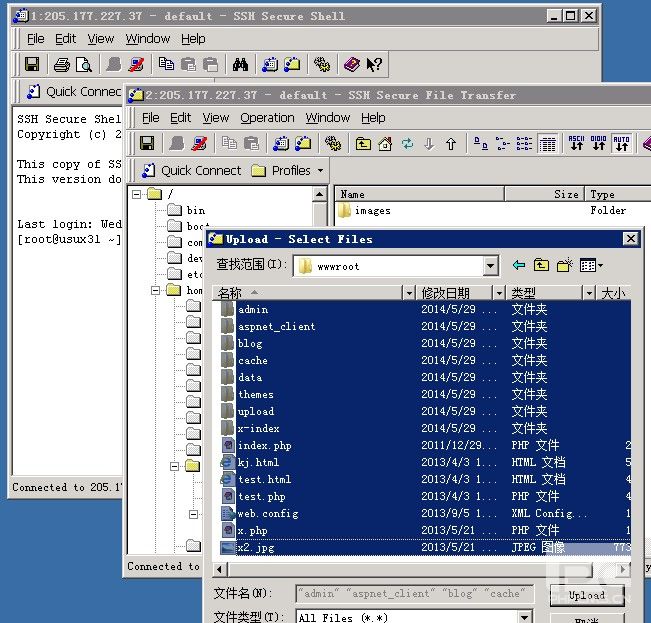
Task: Close the Upload Select Files dialog
Action: point(631,239)
